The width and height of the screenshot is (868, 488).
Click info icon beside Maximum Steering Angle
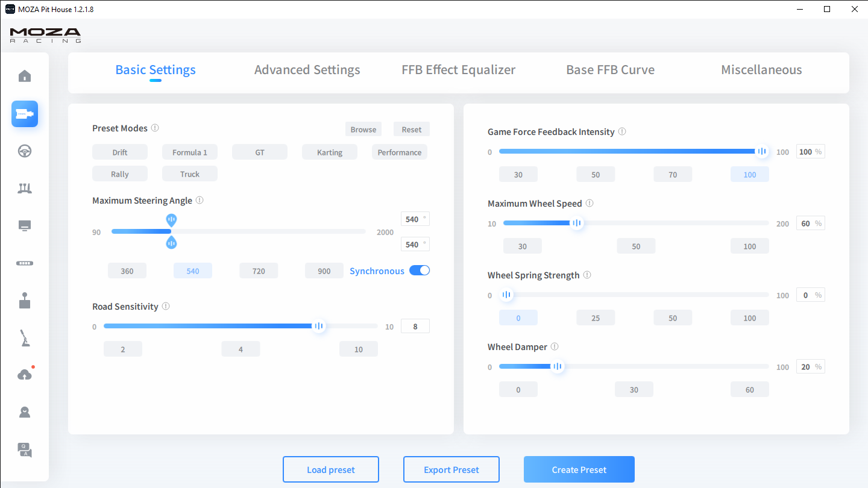[x=200, y=200]
